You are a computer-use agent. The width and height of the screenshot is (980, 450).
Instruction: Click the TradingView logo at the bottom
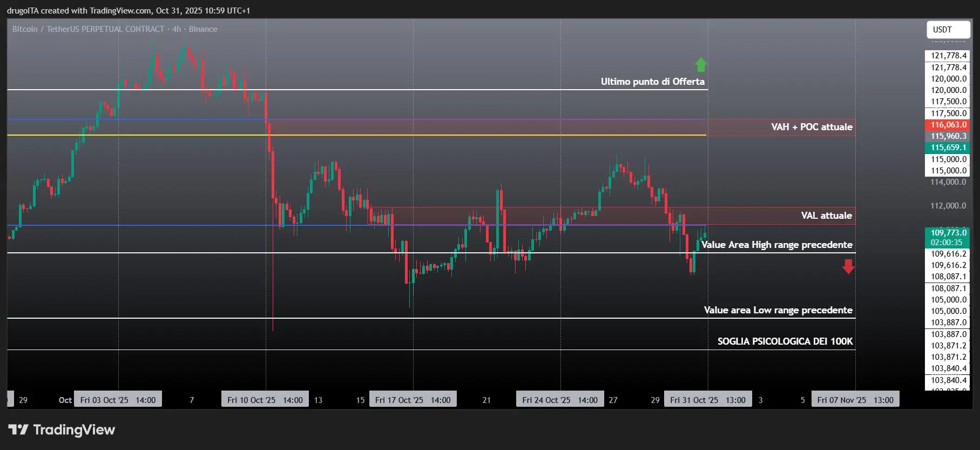coord(62,430)
